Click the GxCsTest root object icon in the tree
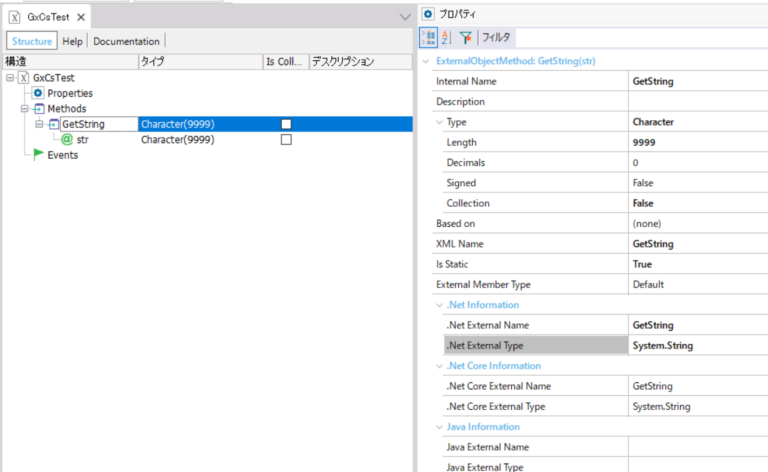 tap(23, 77)
